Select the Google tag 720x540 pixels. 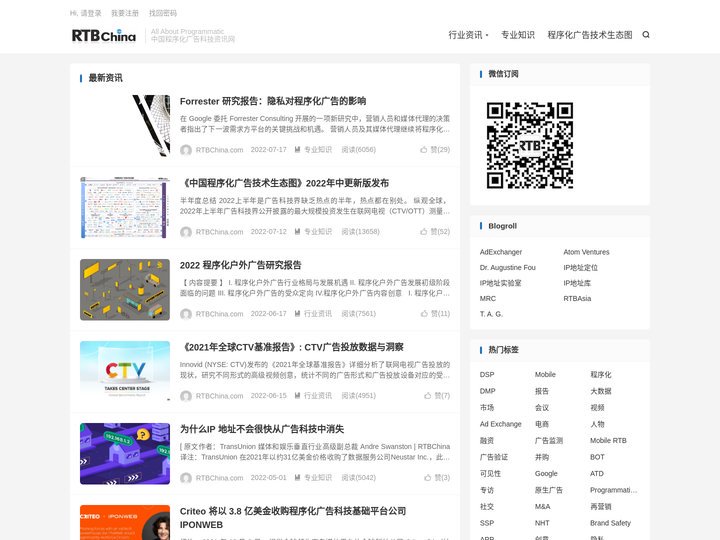(x=546, y=474)
